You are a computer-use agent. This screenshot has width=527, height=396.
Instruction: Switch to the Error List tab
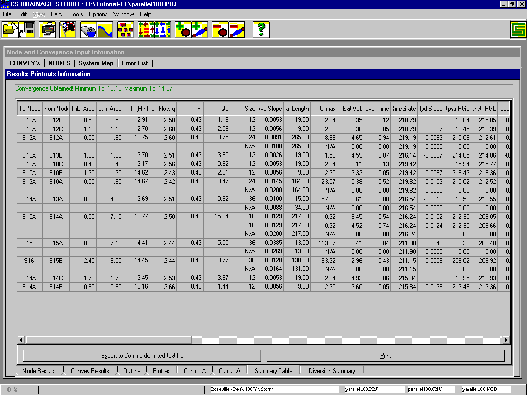tap(135, 63)
